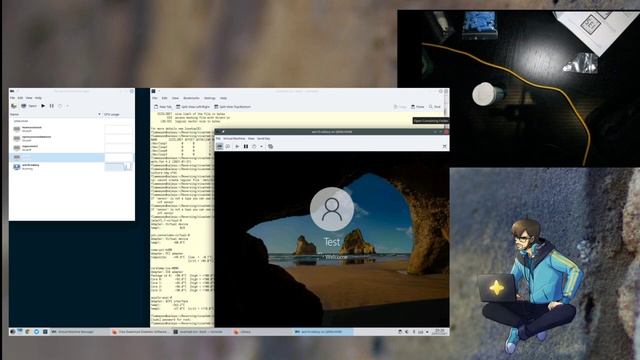The image size is (640, 360).
Task: Click the CPU usage graph of the running VM
Action: point(118,167)
